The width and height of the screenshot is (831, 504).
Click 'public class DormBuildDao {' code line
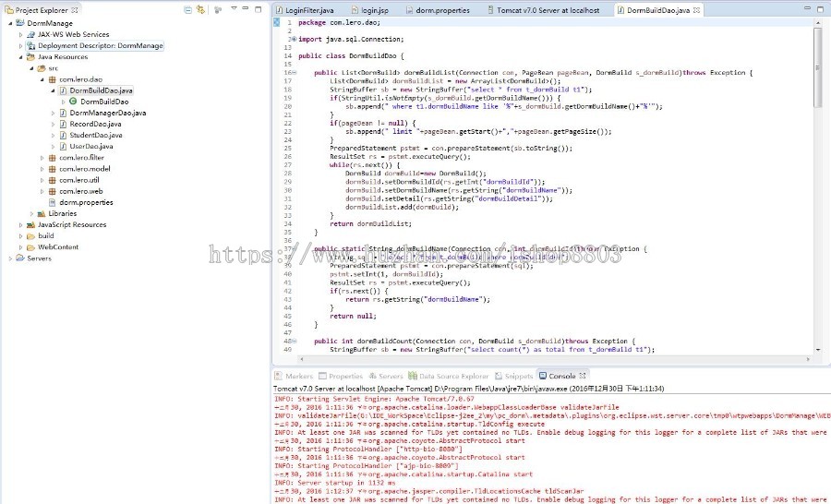coord(351,55)
